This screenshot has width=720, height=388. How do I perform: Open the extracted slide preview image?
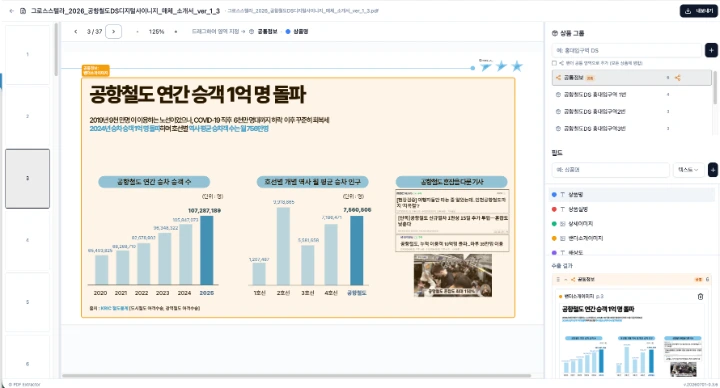631,340
